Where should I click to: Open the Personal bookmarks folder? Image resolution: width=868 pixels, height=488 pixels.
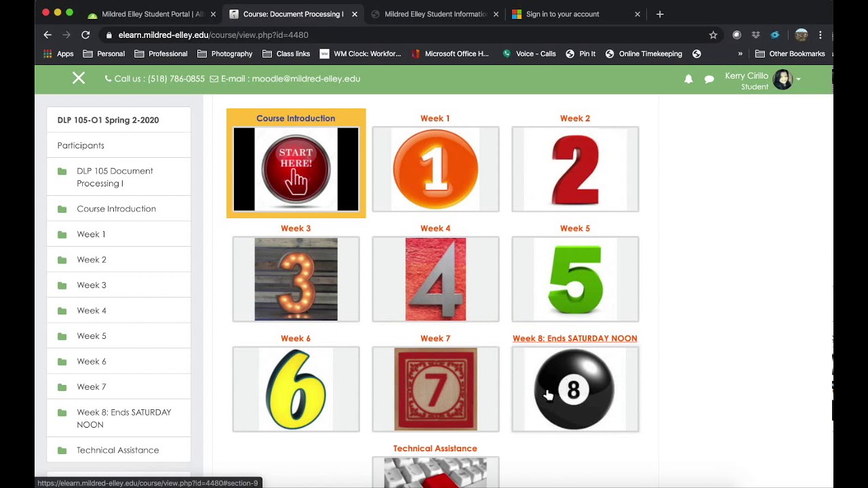click(104, 54)
